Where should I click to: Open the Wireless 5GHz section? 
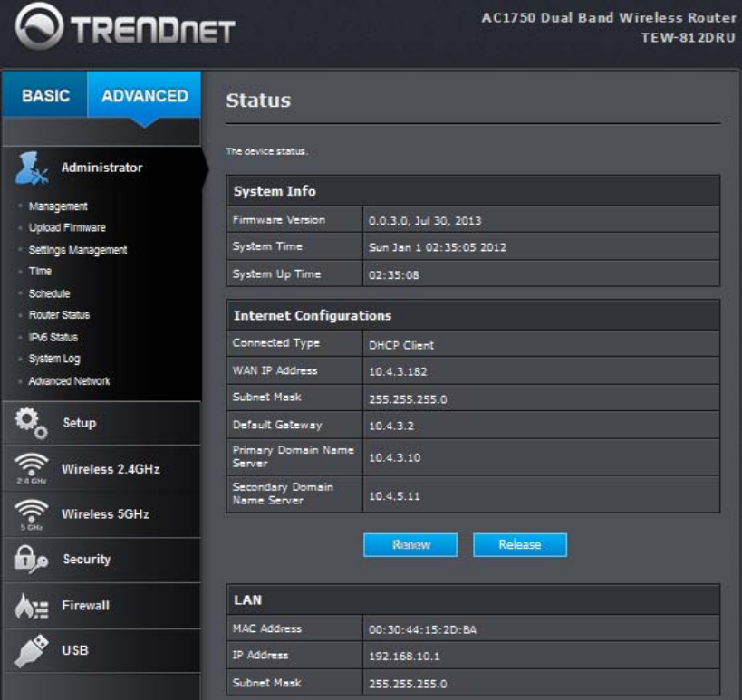pos(102,514)
